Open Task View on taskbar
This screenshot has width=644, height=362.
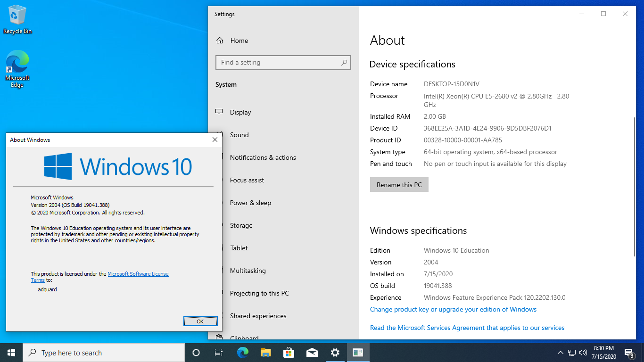coord(219,353)
